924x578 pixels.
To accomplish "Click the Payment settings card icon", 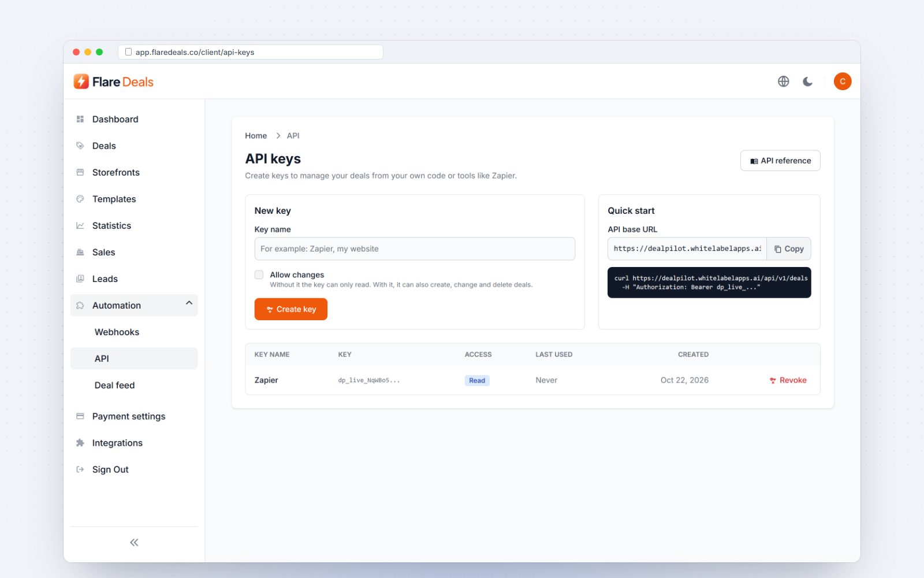I will [x=80, y=416].
